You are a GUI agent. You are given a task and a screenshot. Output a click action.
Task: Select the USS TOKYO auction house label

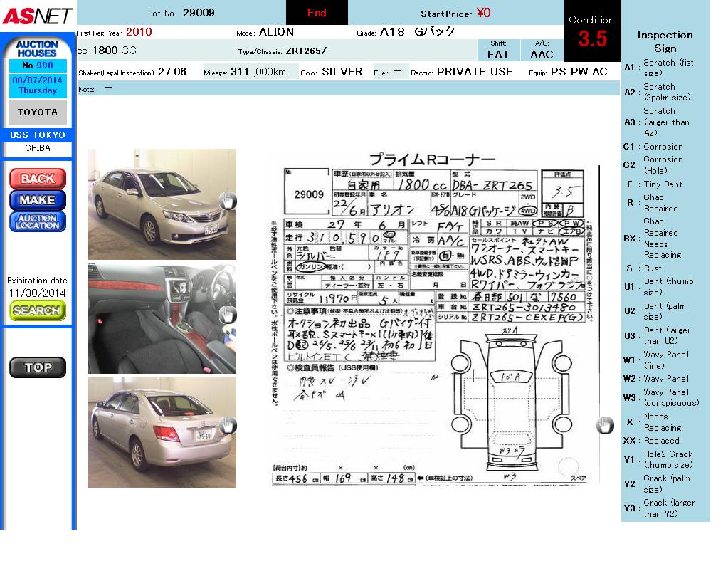(x=38, y=135)
